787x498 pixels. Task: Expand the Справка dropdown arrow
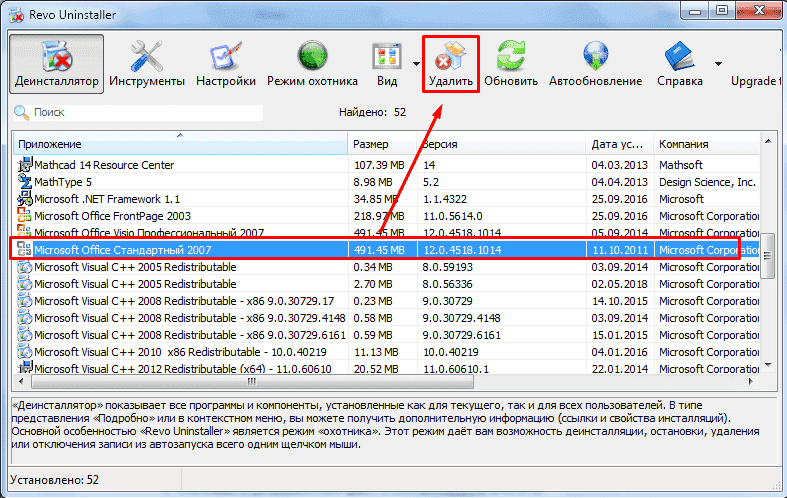point(718,64)
